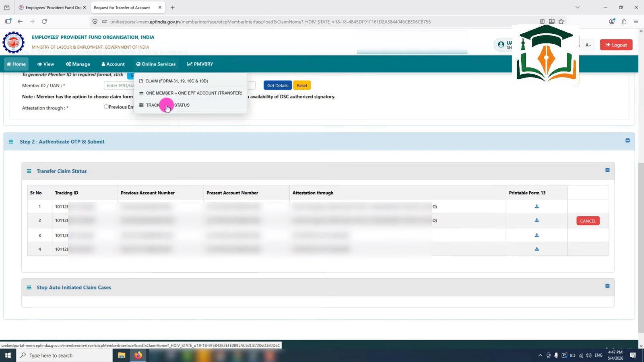The image size is (644, 362).
Task: Open the Account menu
Action: click(113, 64)
